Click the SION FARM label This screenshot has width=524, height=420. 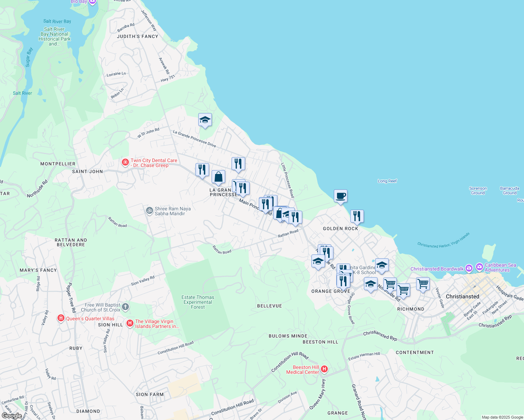[x=150, y=394]
